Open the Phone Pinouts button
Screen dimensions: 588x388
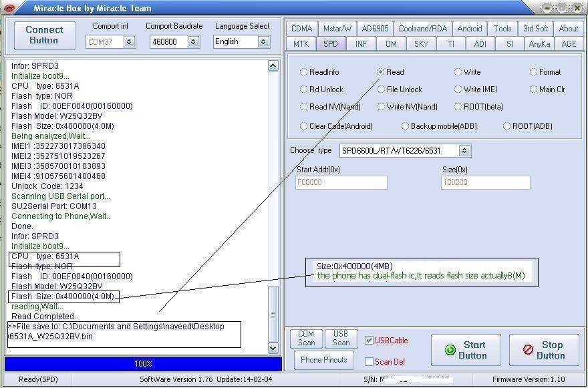[x=324, y=360]
